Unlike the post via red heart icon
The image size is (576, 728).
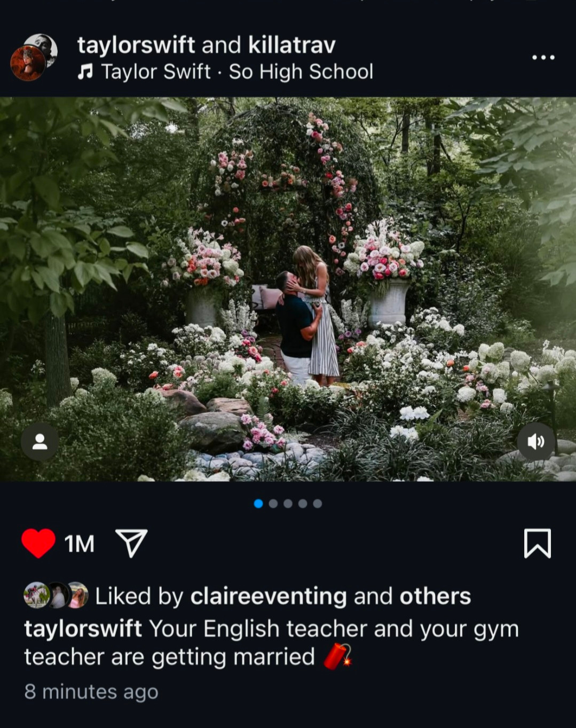coord(38,543)
